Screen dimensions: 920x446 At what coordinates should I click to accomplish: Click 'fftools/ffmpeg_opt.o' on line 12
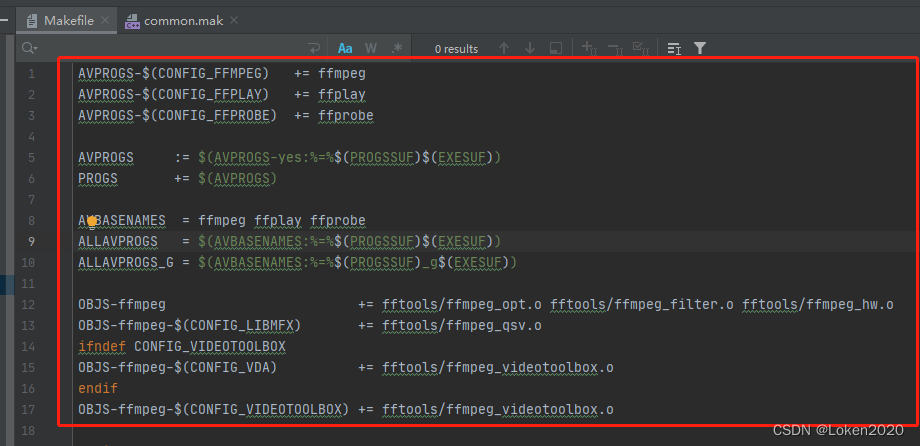(462, 305)
